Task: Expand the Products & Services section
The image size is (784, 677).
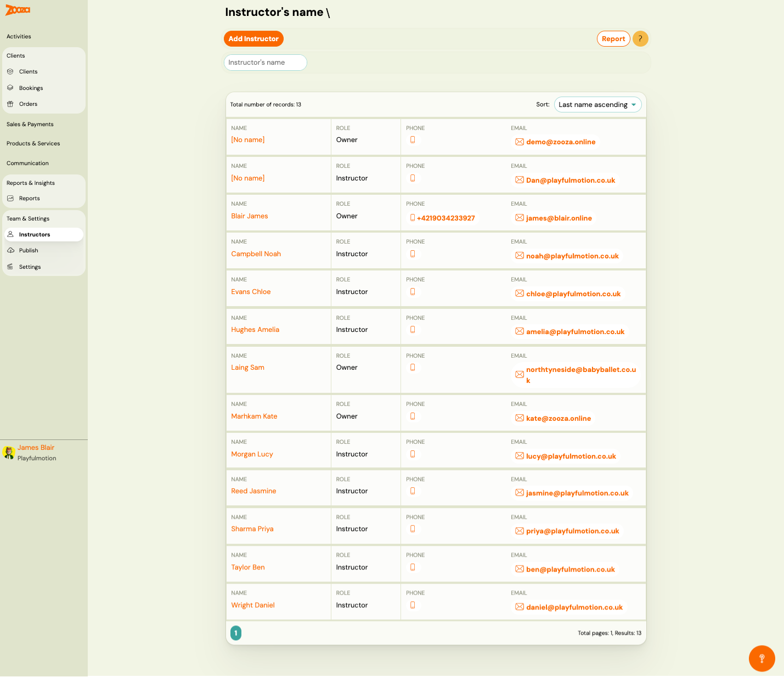Action: point(33,143)
